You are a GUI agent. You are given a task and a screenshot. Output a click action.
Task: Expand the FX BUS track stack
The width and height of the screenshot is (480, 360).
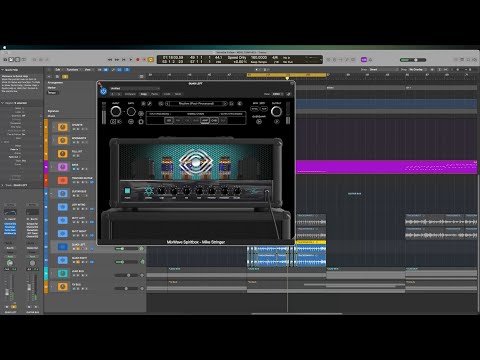[51, 287]
